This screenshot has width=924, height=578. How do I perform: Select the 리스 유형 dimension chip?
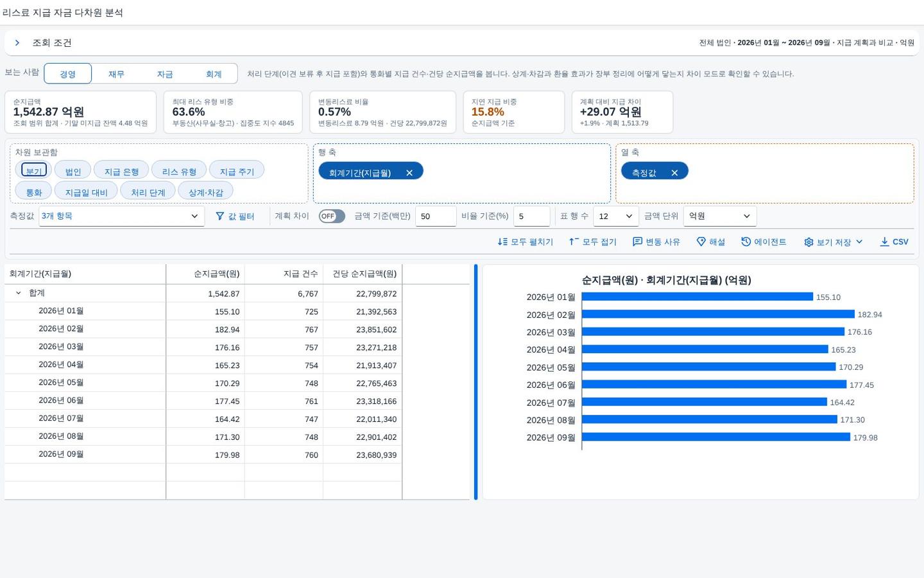click(179, 171)
